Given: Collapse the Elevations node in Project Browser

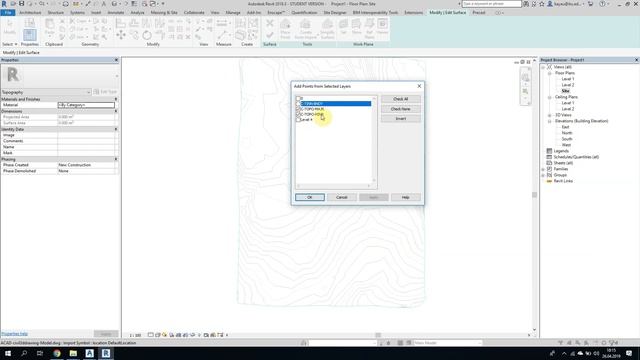Looking at the screenshot, I should click(x=549, y=121).
